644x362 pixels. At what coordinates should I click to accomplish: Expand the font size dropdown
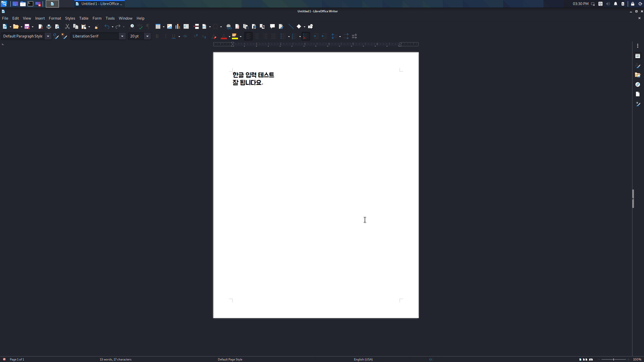pos(147,36)
